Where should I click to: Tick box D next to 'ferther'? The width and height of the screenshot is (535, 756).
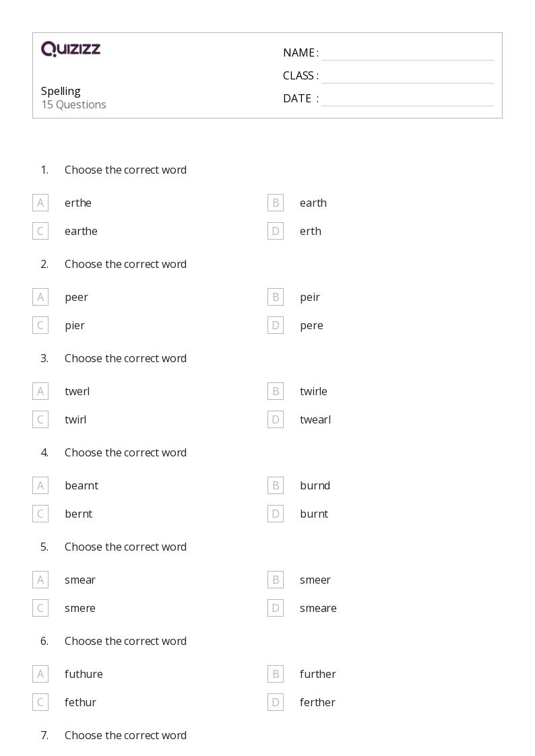(x=276, y=703)
